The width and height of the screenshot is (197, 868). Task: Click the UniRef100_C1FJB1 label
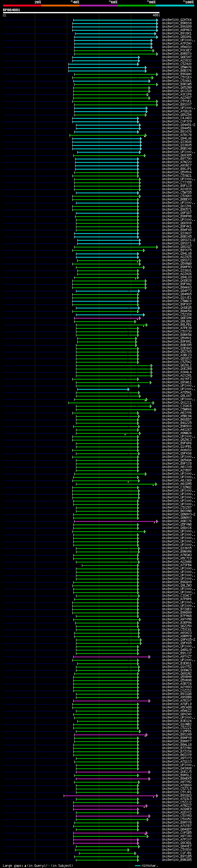(x=177, y=853)
